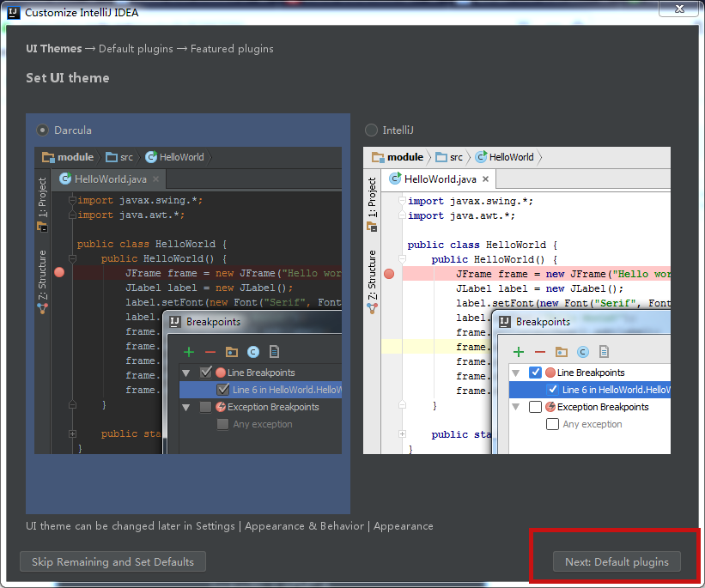Click module folder icon in IntelliJ preview

click(378, 157)
